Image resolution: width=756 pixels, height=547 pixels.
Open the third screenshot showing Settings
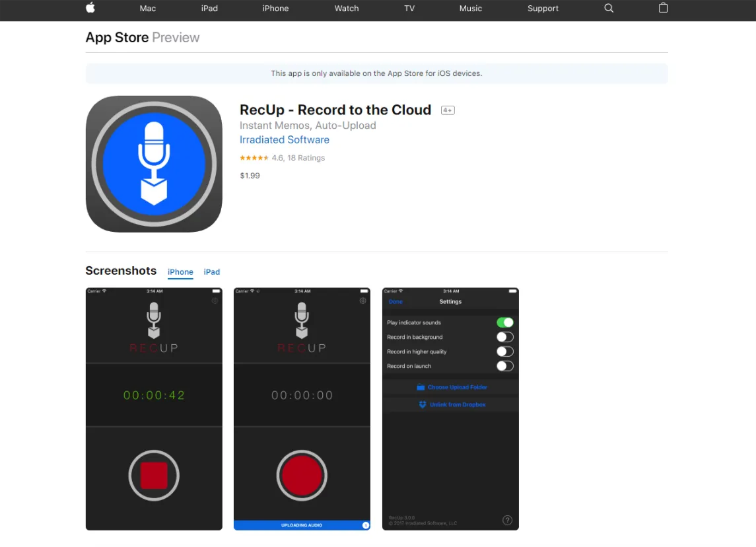450,409
